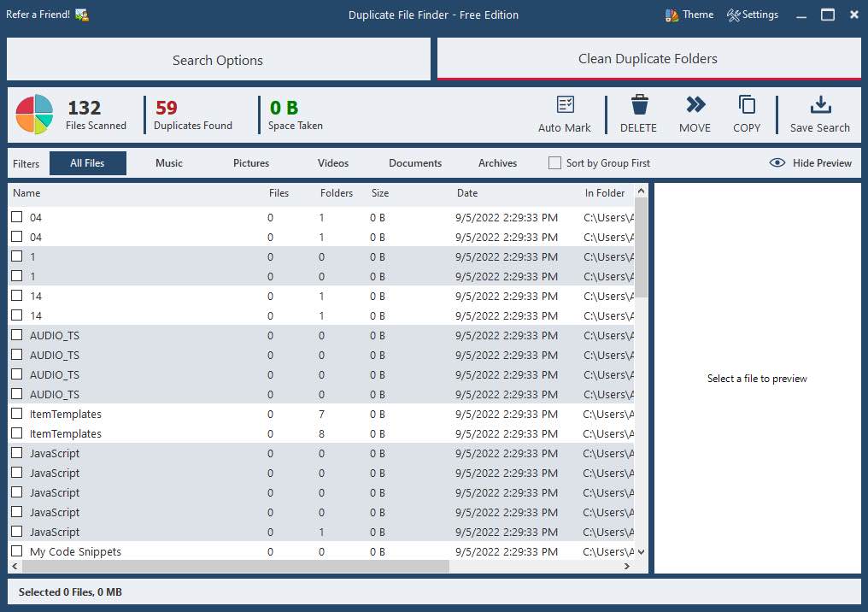Click the list scroll-up arrow
This screenshot has width=868, height=612.
[641, 191]
